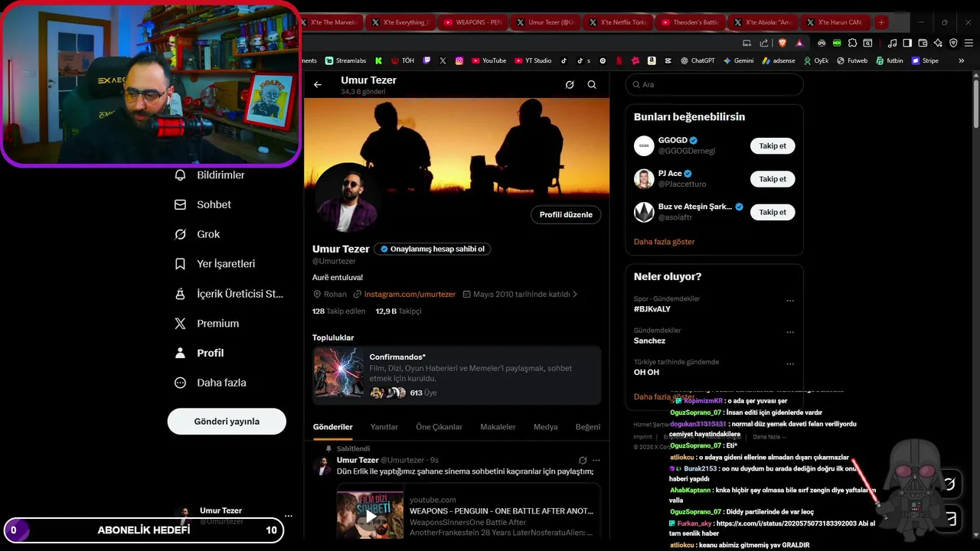Click the Grok icon on pinned post
Screen dimensions: 980x551
coord(583,461)
